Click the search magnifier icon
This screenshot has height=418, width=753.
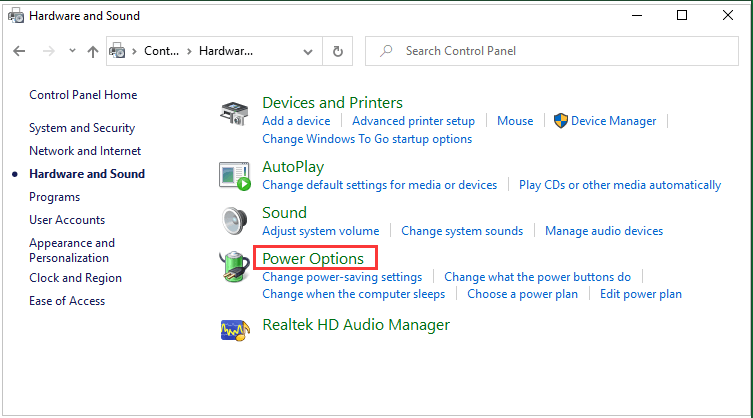coord(386,50)
